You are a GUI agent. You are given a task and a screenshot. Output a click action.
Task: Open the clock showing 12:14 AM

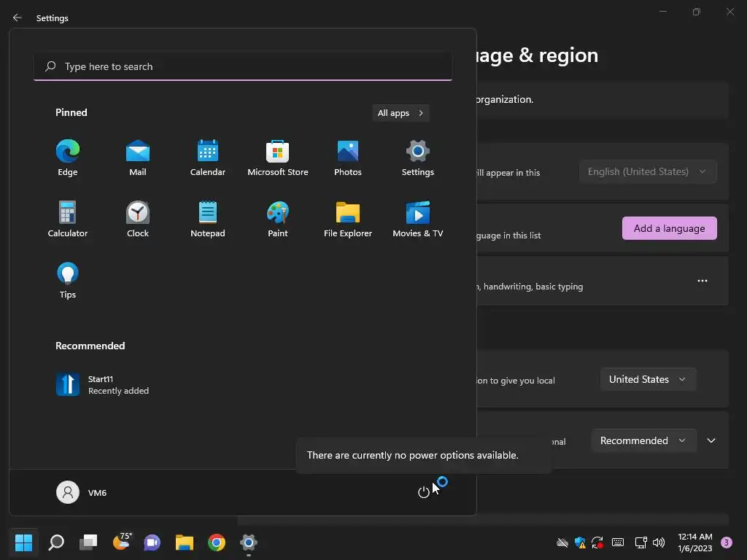coord(695,542)
